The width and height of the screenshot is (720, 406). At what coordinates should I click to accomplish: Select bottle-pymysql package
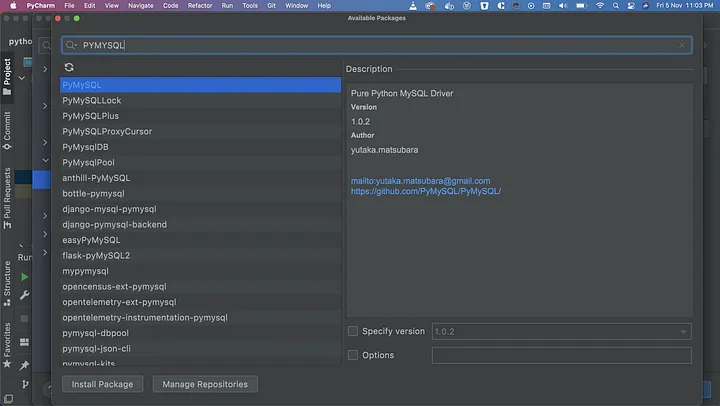tap(200, 193)
